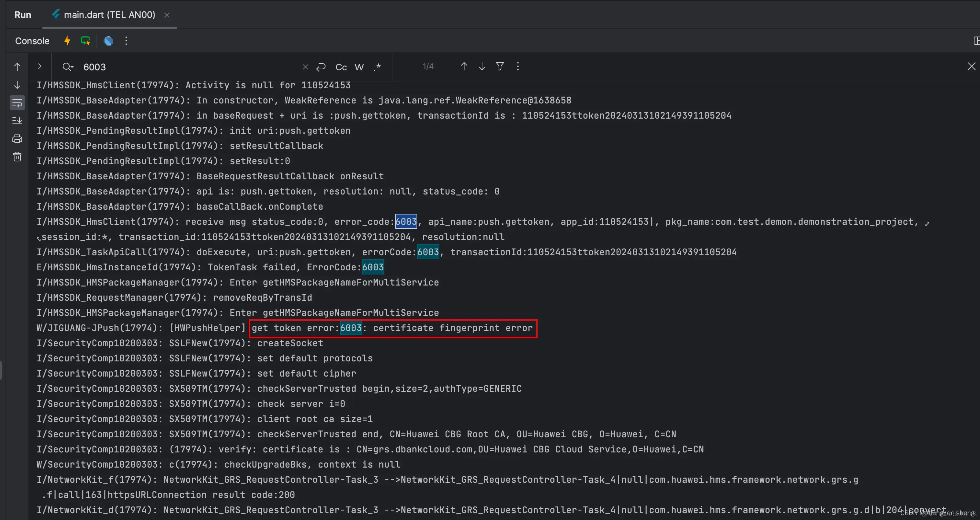Click the Flutter Hot Reload lightning icon

(67, 41)
